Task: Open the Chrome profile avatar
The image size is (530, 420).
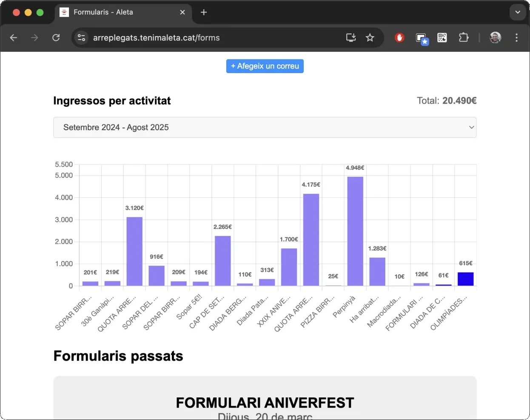Action: [495, 38]
